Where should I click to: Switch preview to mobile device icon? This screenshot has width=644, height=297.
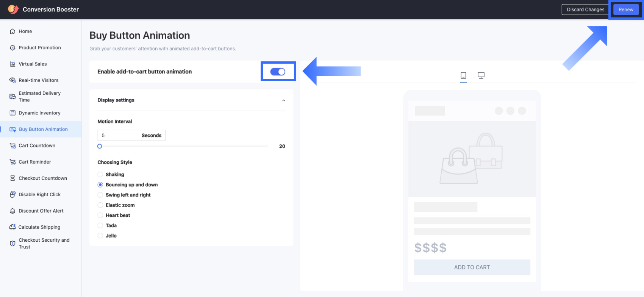[x=463, y=75]
